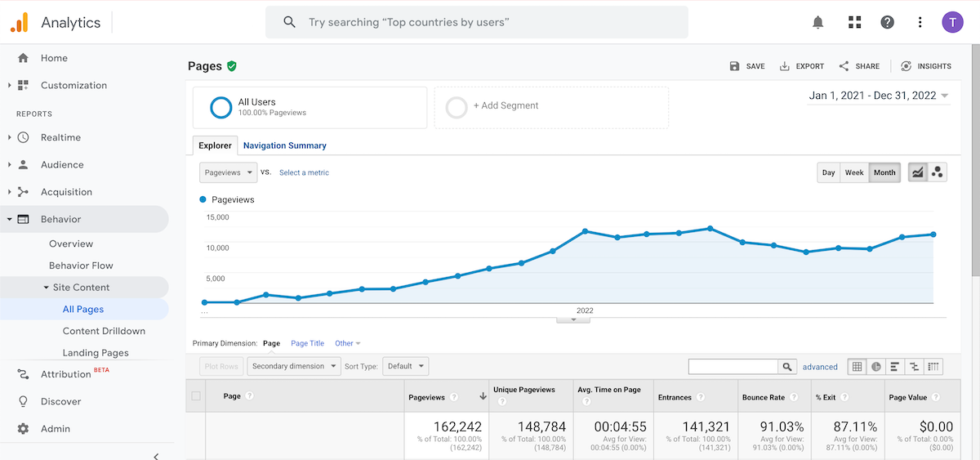980x460 pixels.
Task: Switch to Navigation Summary tab
Action: (x=284, y=145)
